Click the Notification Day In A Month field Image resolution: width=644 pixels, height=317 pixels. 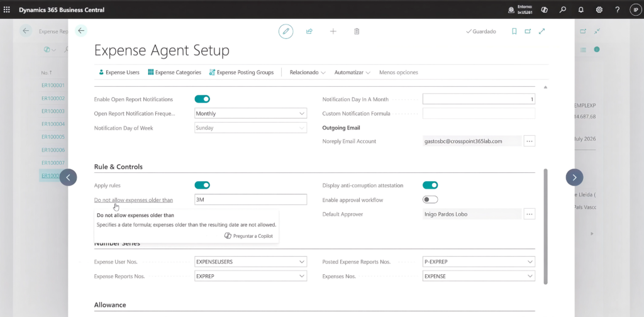tap(479, 99)
